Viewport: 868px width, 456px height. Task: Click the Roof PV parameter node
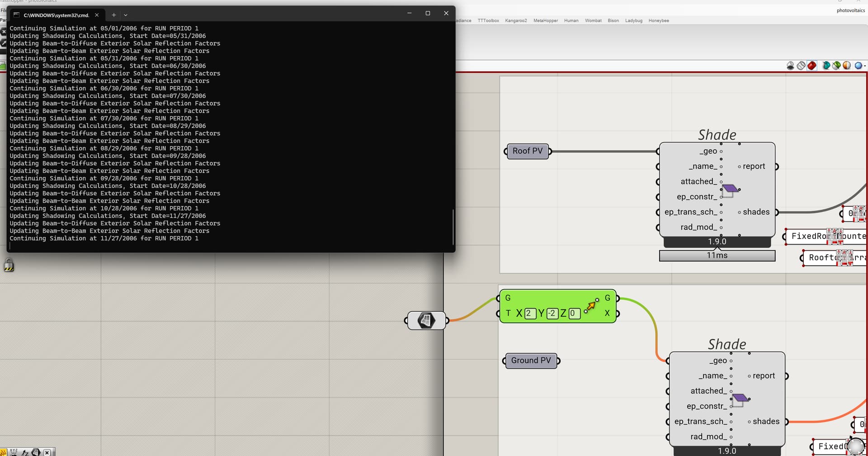click(x=527, y=151)
